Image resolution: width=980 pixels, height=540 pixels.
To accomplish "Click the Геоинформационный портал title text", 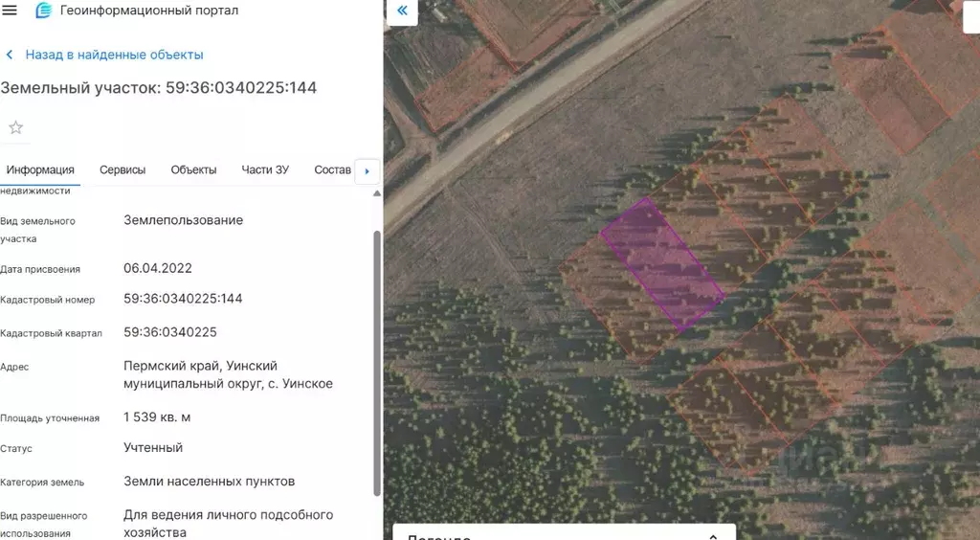I will point(149,11).
